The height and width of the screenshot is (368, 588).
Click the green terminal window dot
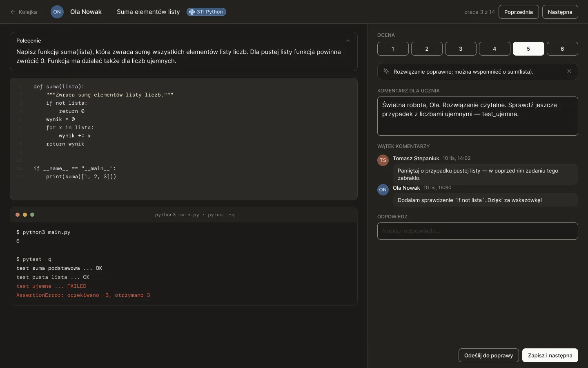pos(32,215)
